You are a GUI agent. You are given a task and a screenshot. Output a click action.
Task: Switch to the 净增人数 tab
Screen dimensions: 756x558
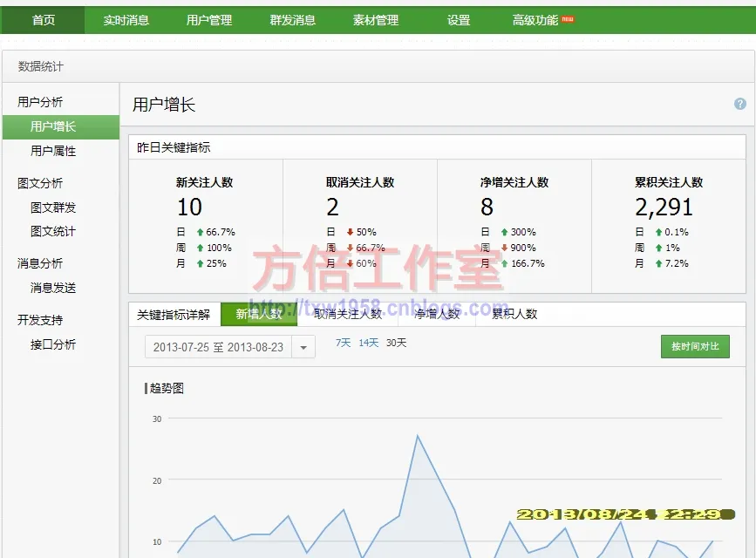tap(437, 314)
